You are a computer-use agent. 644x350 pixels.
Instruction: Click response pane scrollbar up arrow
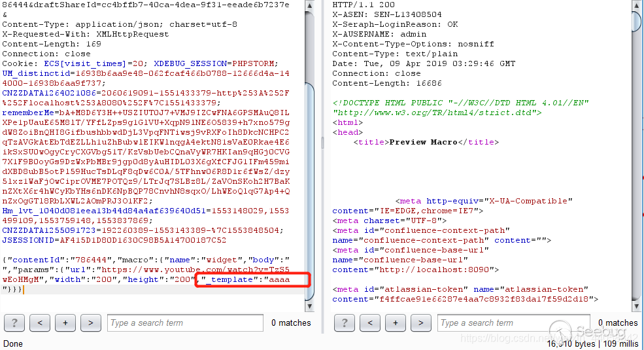(x=637, y=6)
